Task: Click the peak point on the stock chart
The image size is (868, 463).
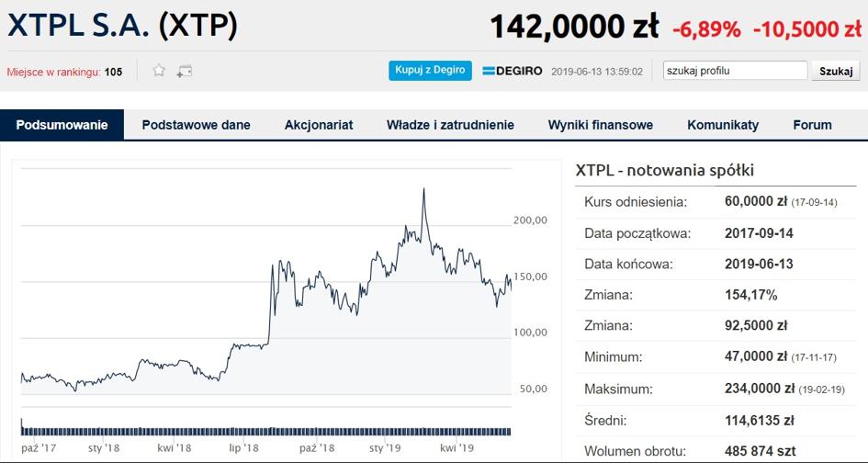Action: (423, 189)
